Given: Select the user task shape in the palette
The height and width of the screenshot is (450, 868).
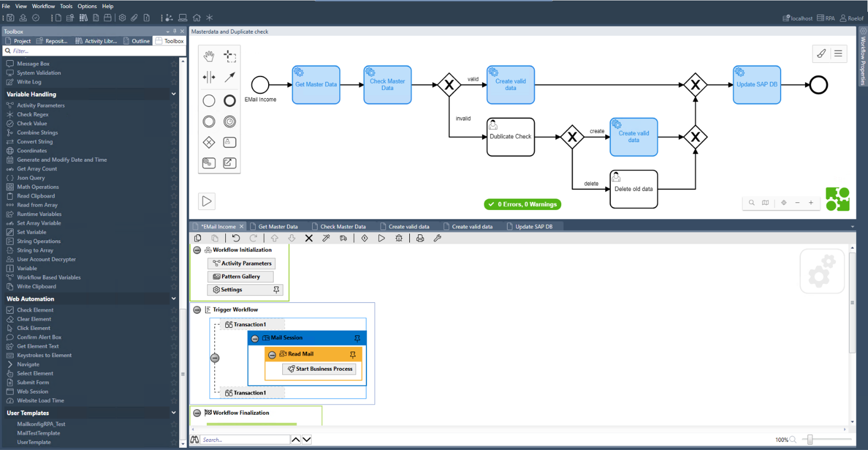Looking at the screenshot, I should (230, 143).
